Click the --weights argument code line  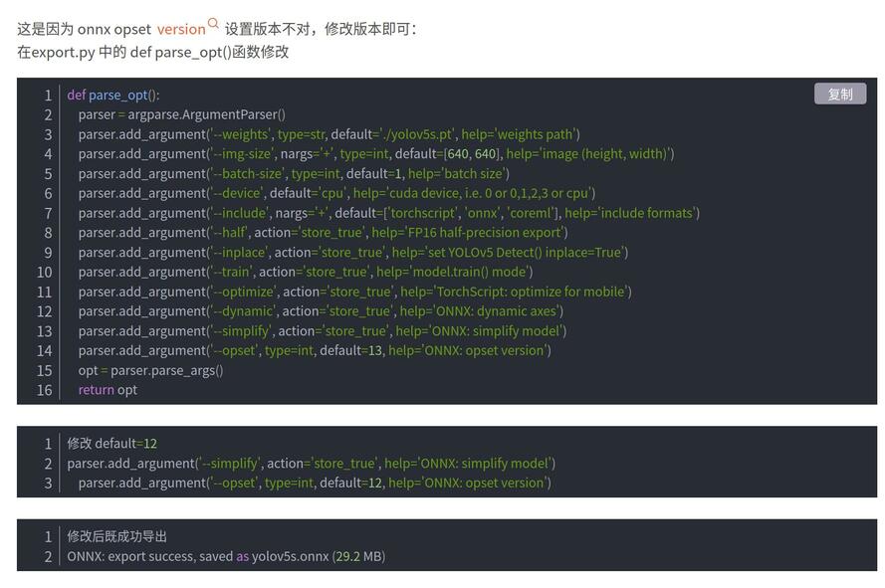point(329,134)
